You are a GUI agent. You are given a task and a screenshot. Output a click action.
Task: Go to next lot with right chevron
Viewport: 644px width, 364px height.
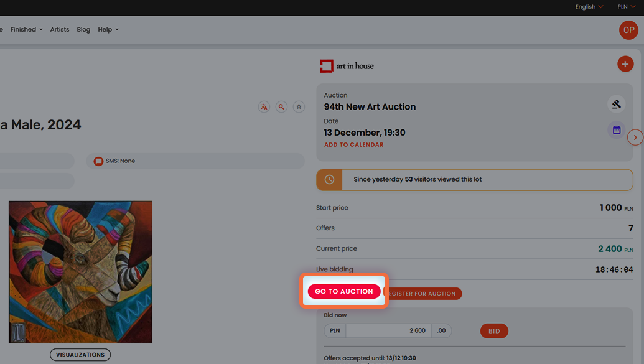(635, 138)
